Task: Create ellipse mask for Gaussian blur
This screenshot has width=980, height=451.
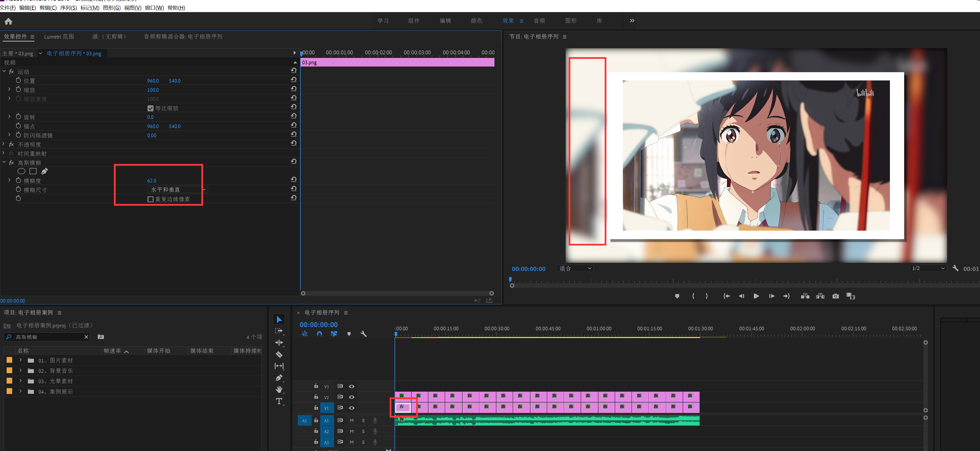Action: point(21,171)
